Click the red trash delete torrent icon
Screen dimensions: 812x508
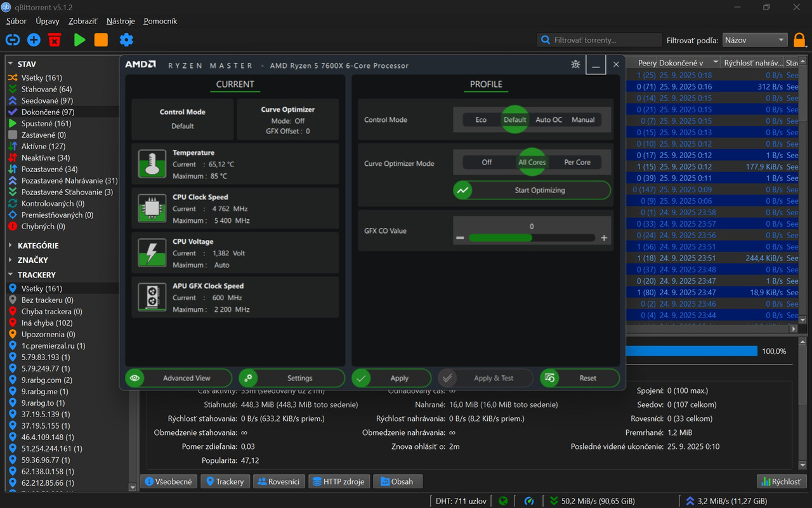(x=55, y=40)
